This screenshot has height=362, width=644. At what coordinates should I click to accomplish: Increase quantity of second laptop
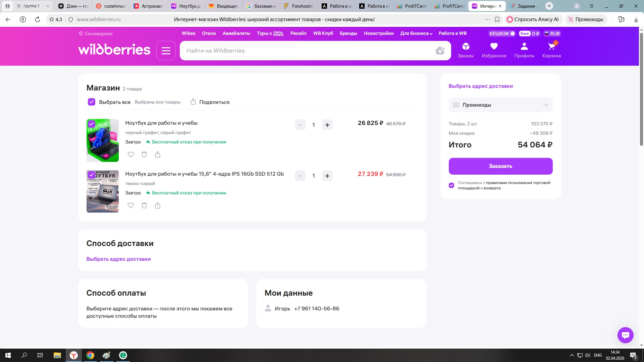(327, 176)
